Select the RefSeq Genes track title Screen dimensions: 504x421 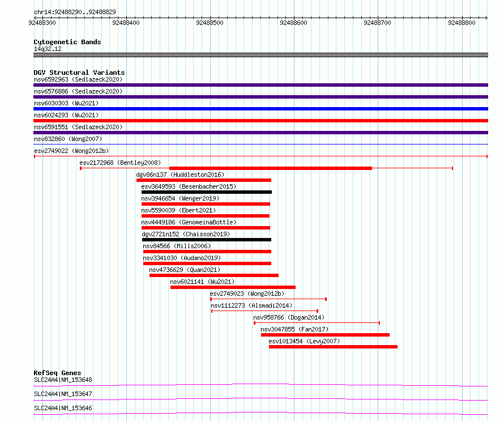click(x=57, y=373)
